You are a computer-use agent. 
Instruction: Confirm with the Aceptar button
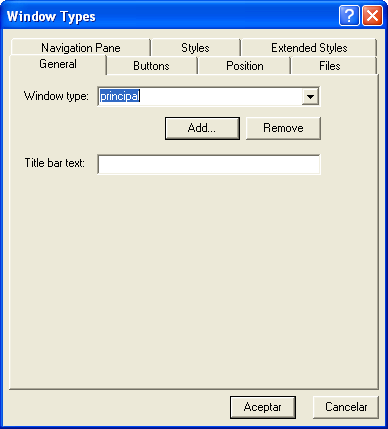[x=263, y=407]
